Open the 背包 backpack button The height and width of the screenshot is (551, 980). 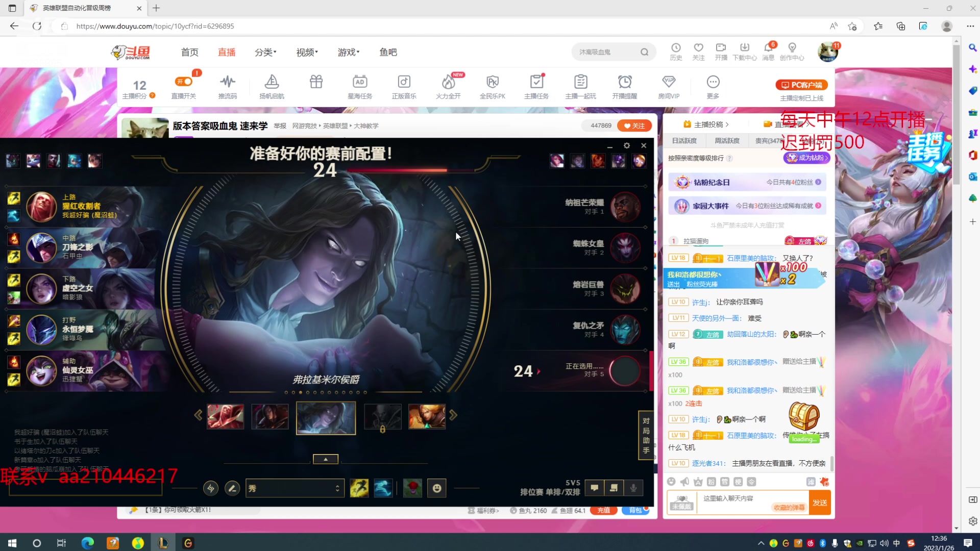[635, 510]
